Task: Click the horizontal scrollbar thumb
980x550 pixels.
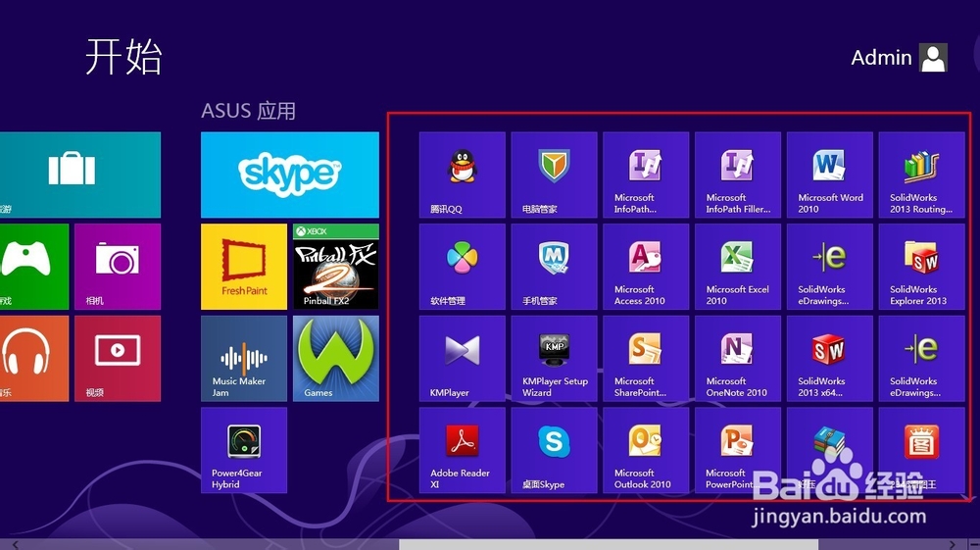Action: point(609,544)
